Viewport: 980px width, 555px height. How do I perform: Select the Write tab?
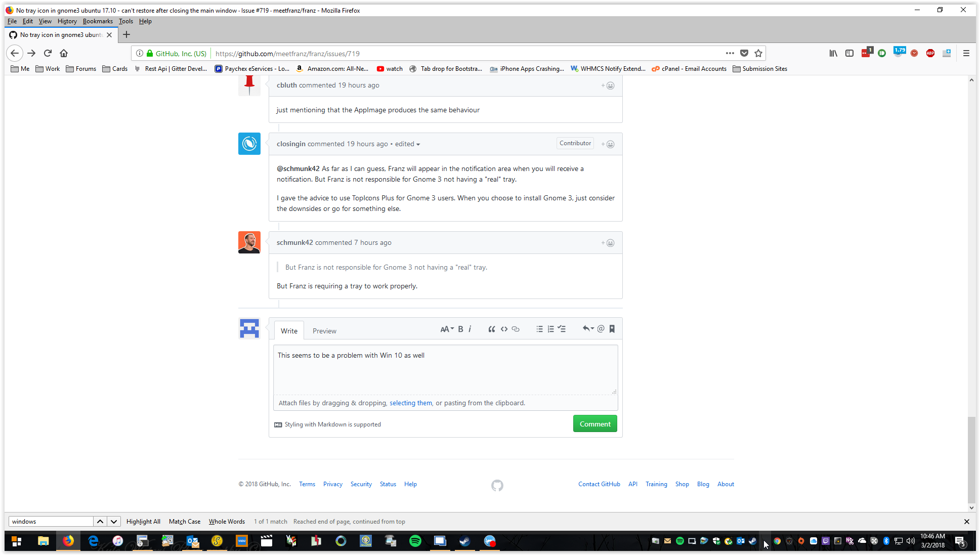pos(289,331)
